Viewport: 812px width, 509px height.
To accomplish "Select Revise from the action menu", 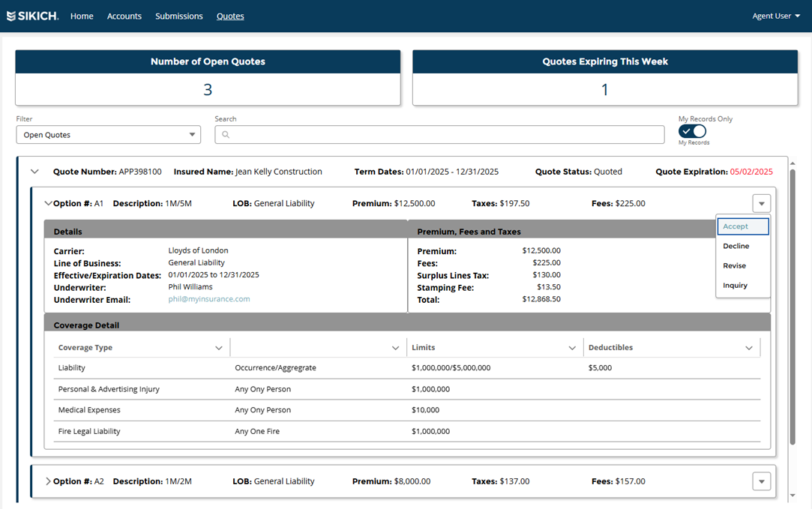I will [735, 265].
